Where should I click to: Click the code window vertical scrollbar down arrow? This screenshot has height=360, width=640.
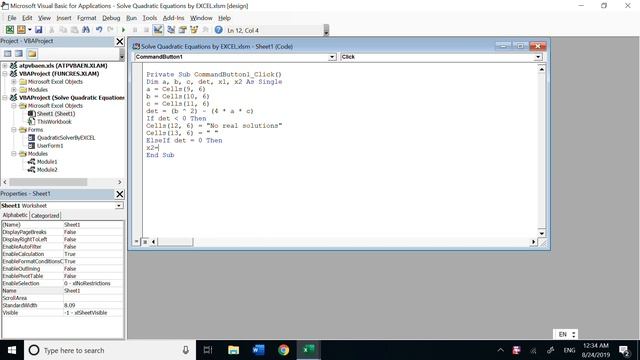coord(542,233)
